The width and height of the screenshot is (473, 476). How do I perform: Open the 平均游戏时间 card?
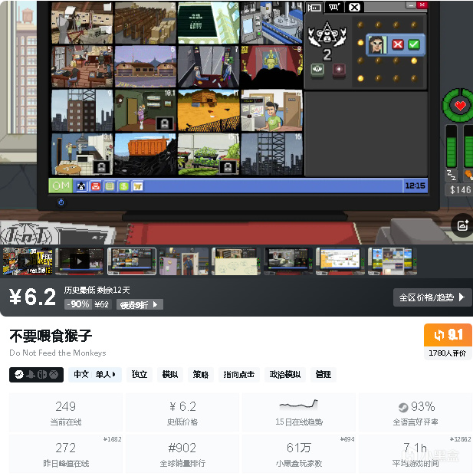pos(416,454)
